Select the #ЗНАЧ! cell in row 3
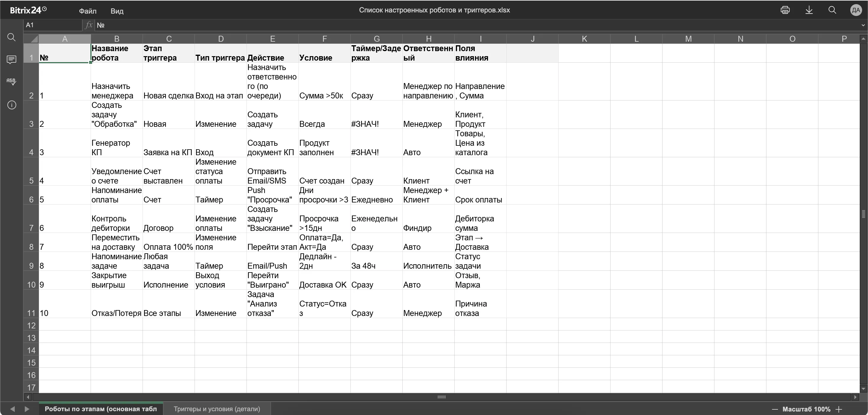Viewport: 868px width, 415px height. tap(376, 115)
